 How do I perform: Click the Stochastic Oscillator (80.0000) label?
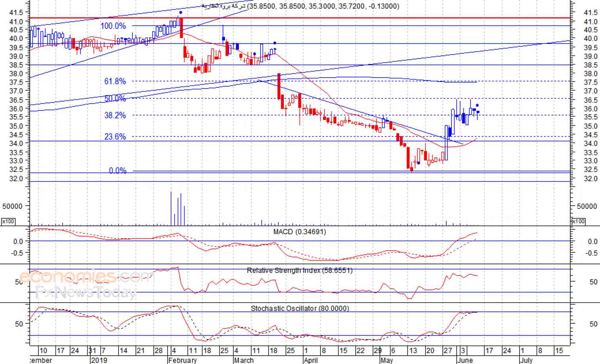point(300,308)
